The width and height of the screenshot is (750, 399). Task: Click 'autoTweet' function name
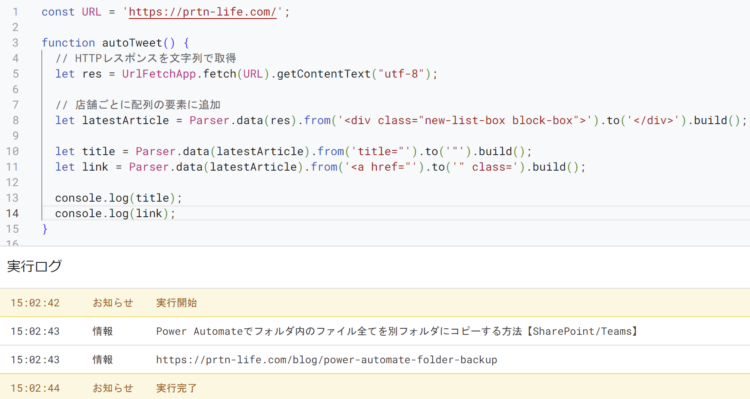point(132,43)
